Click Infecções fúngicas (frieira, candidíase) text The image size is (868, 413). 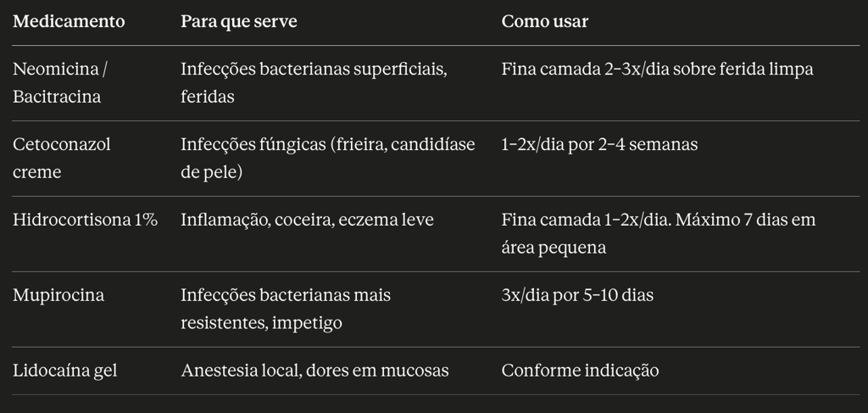328,159
